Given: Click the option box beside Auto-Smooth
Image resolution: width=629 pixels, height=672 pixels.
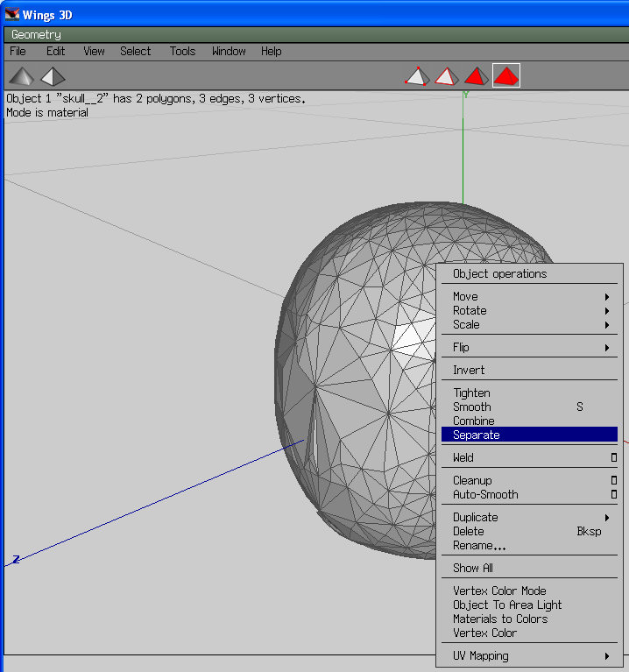Looking at the screenshot, I should (613, 494).
